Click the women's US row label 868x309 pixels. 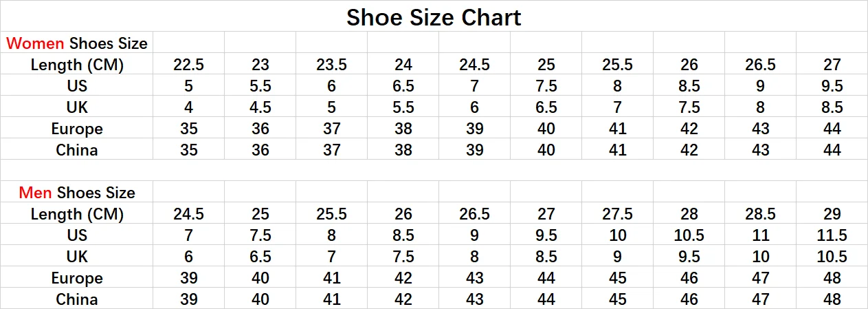pyautogui.click(x=77, y=86)
